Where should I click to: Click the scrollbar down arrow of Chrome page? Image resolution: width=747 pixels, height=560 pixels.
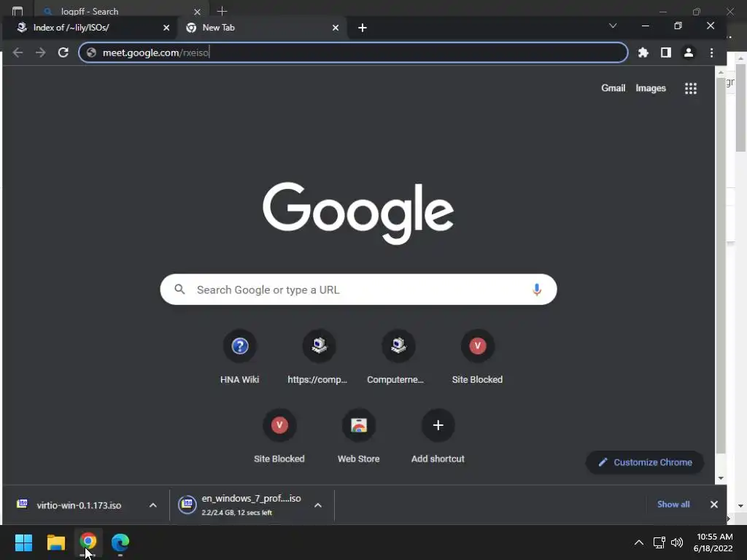[721, 478]
